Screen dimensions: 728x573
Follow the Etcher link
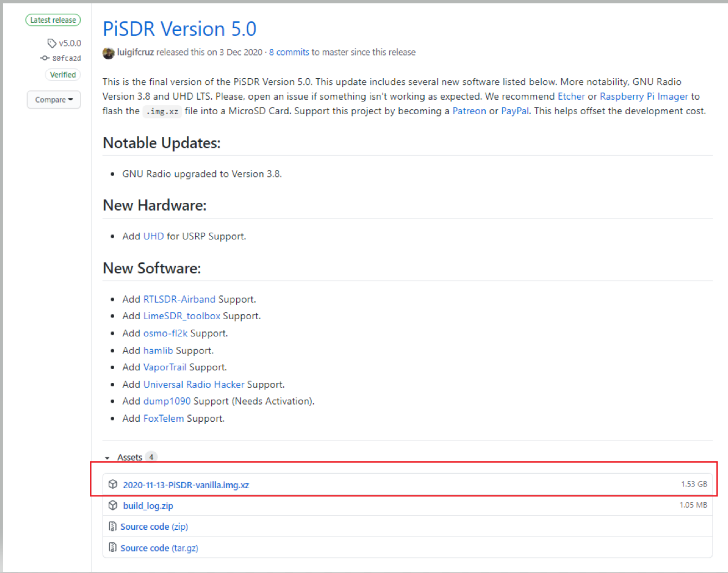pos(571,96)
